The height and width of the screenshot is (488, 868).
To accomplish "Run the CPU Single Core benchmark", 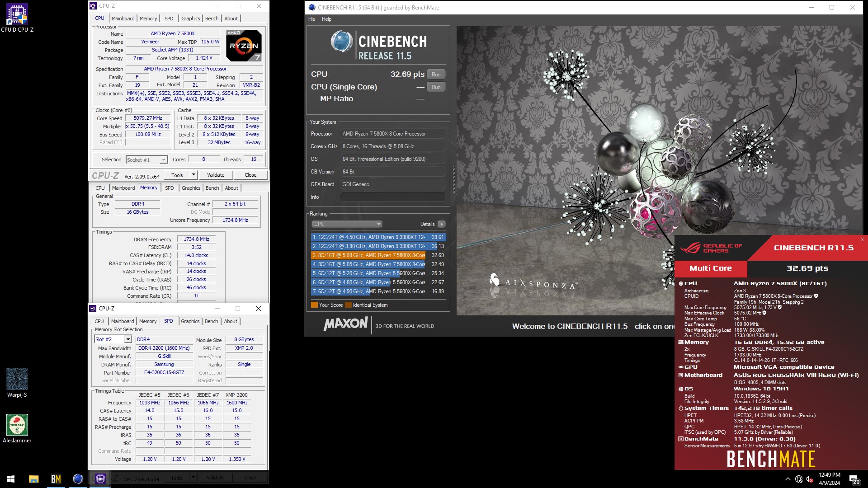I will click(436, 87).
